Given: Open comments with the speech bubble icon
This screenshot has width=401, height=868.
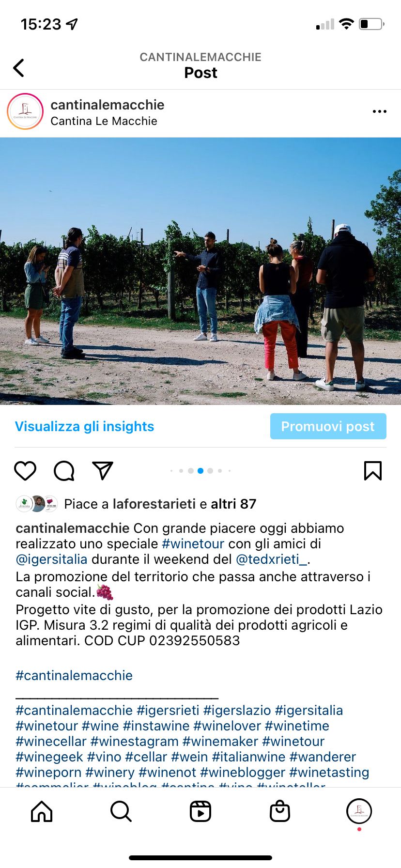Looking at the screenshot, I should 64,471.
